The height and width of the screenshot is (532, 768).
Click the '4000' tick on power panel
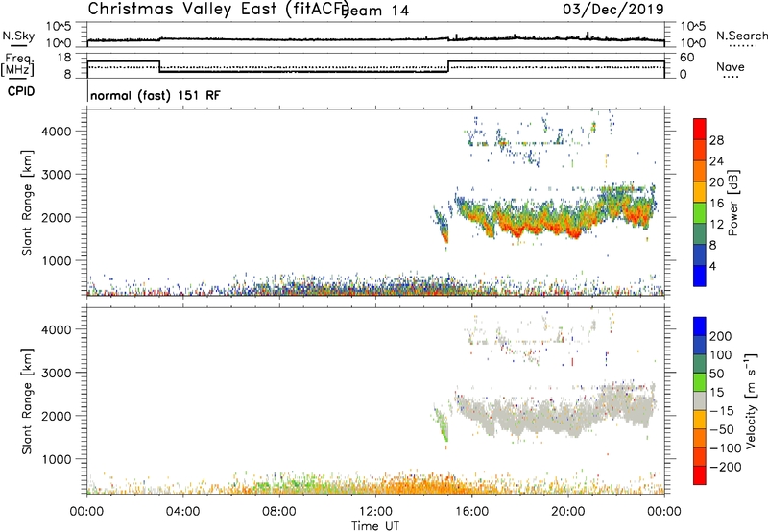pos(57,132)
